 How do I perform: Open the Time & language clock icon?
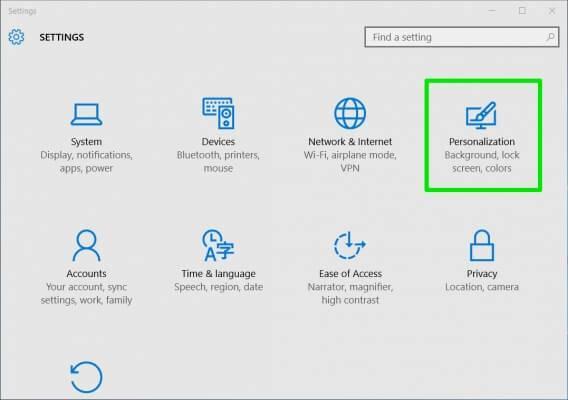[x=218, y=245]
